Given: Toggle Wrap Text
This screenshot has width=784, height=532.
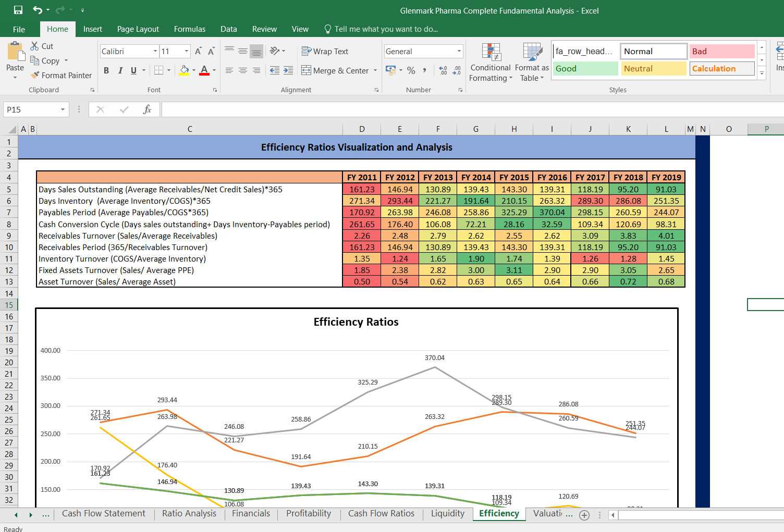Looking at the screenshot, I should [325, 51].
